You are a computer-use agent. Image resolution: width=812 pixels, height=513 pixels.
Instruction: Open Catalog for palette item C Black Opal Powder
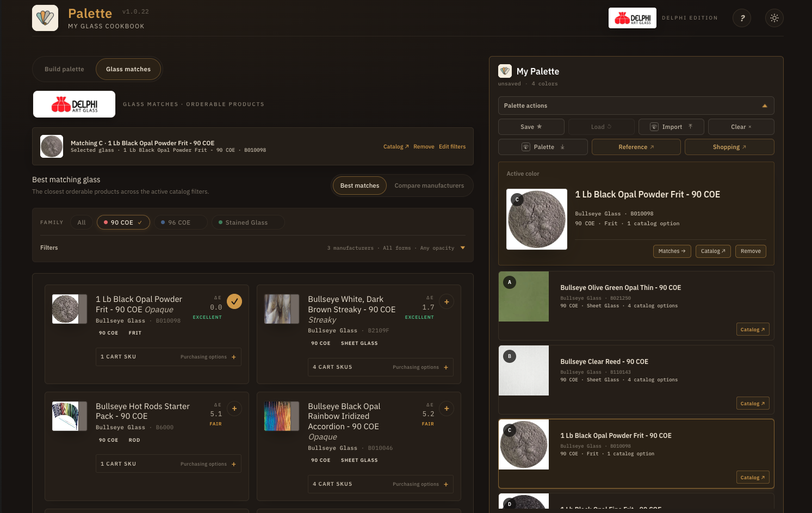click(x=753, y=478)
